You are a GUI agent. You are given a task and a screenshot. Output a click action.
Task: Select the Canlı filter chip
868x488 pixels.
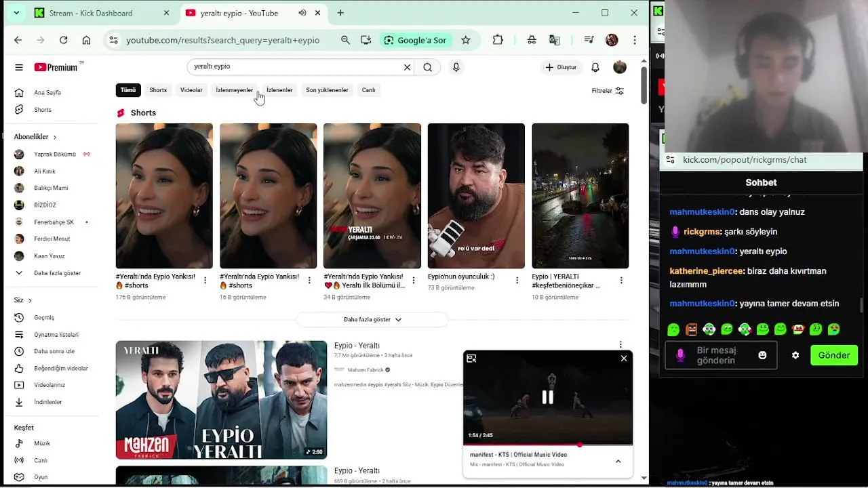click(368, 90)
